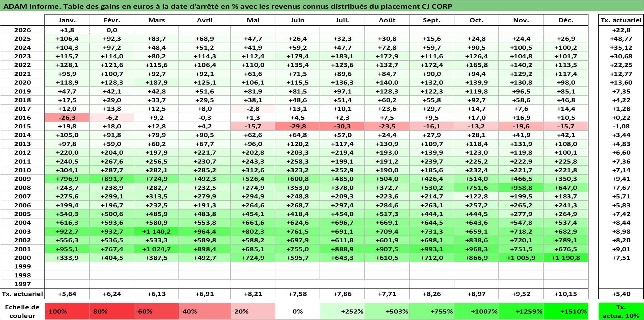Click cell +964,4 in the 2003 row
The width and height of the screenshot is (644, 320).
click(x=205, y=231)
